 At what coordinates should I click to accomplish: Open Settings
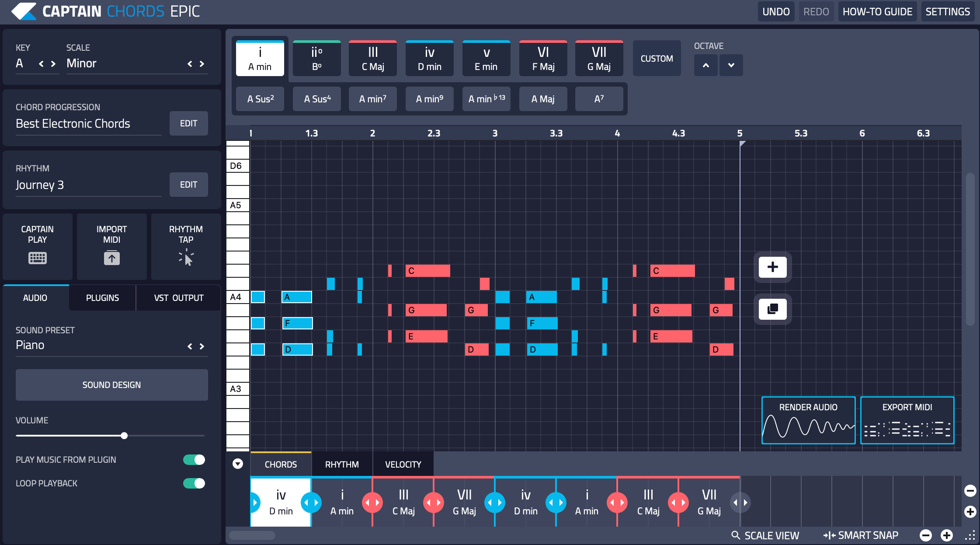(948, 12)
